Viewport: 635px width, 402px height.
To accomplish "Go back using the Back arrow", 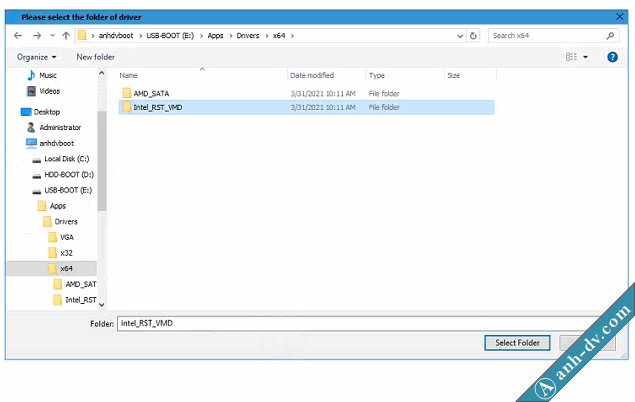I will click(x=18, y=36).
